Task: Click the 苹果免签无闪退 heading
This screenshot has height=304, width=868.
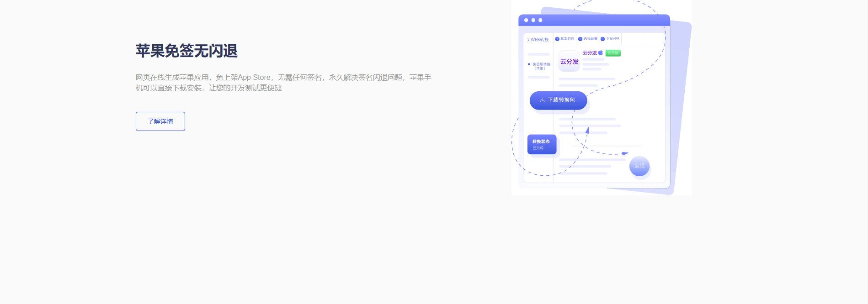Action: [x=186, y=51]
